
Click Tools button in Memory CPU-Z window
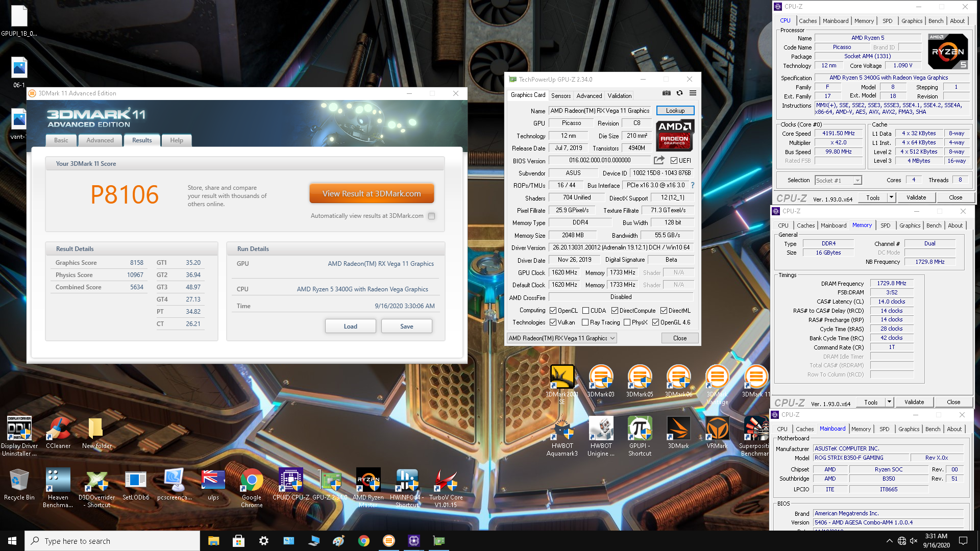pos(871,402)
